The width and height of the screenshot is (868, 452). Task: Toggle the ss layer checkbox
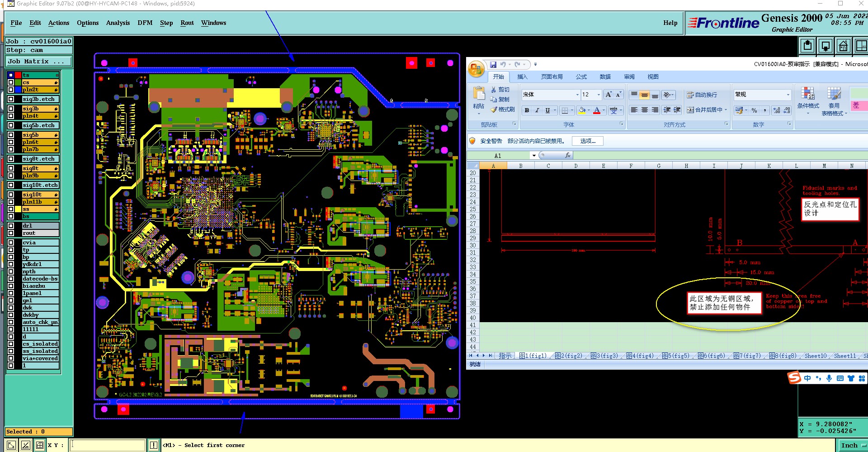tap(10, 209)
